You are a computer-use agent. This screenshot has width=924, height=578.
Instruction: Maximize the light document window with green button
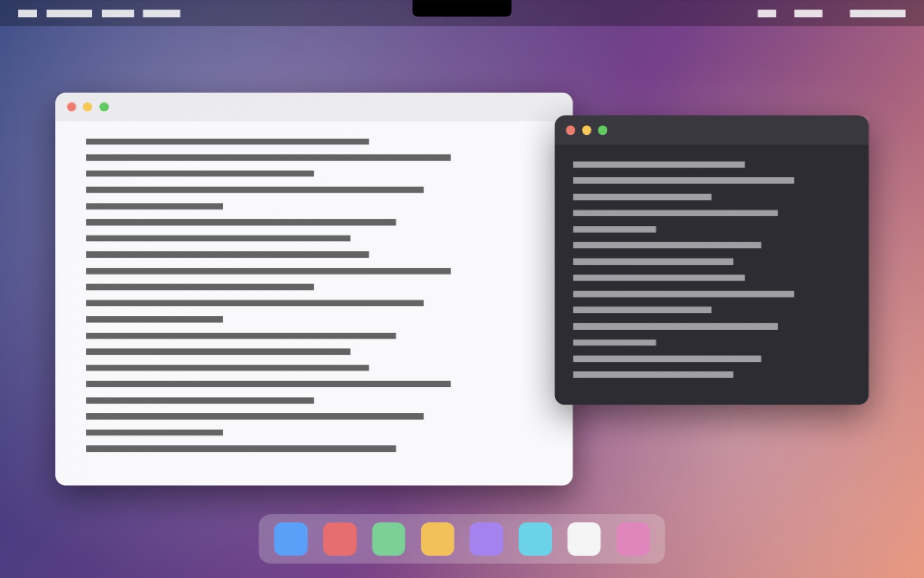click(x=104, y=107)
